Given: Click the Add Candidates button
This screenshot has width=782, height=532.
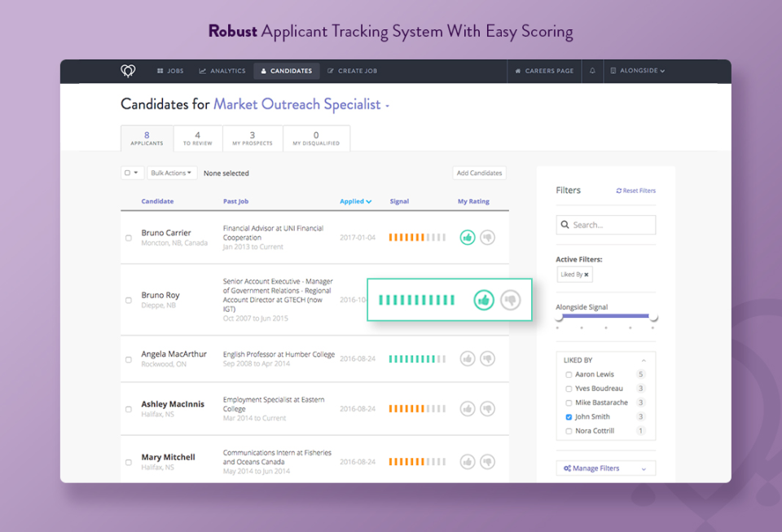Looking at the screenshot, I should (479, 173).
